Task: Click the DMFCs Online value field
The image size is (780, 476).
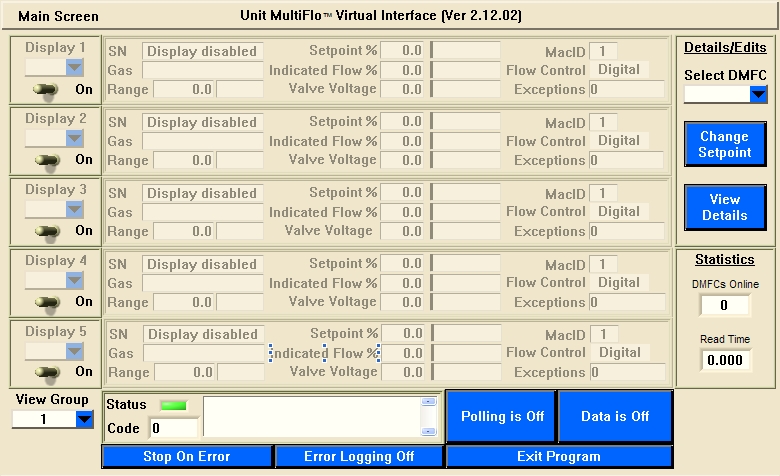Action: click(x=724, y=305)
